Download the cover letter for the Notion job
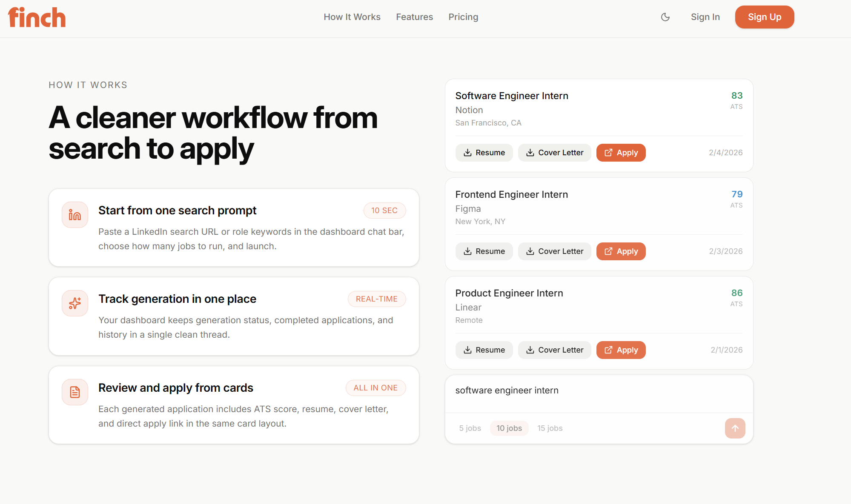Image resolution: width=851 pixels, height=504 pixels. [554, 152]
